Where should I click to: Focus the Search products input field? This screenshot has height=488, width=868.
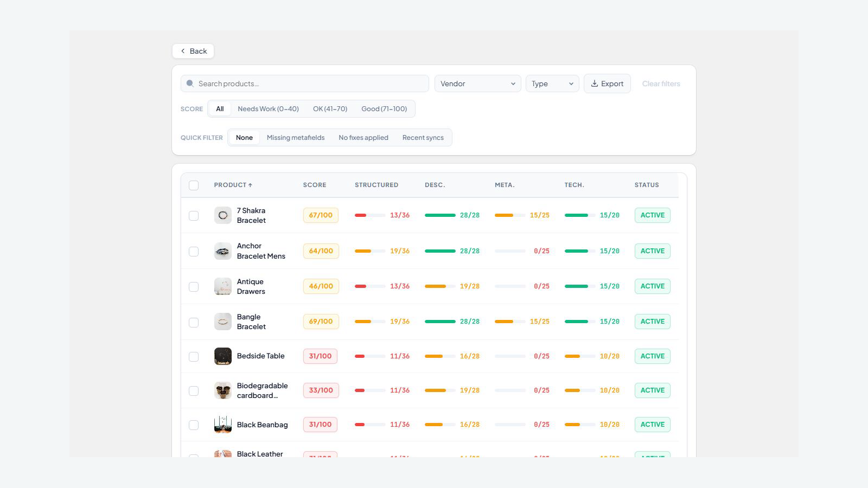[x=305, y=84]
